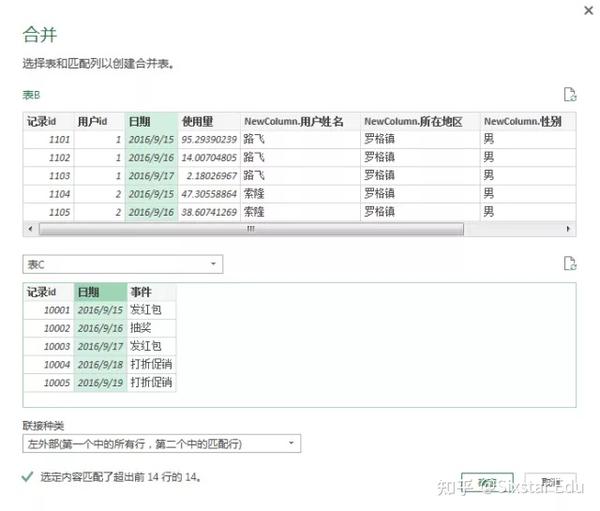This screenshot has height=511, width=600.
Task: Click the 男 gender cell in row 1105
Action: [x=528, y=212]
